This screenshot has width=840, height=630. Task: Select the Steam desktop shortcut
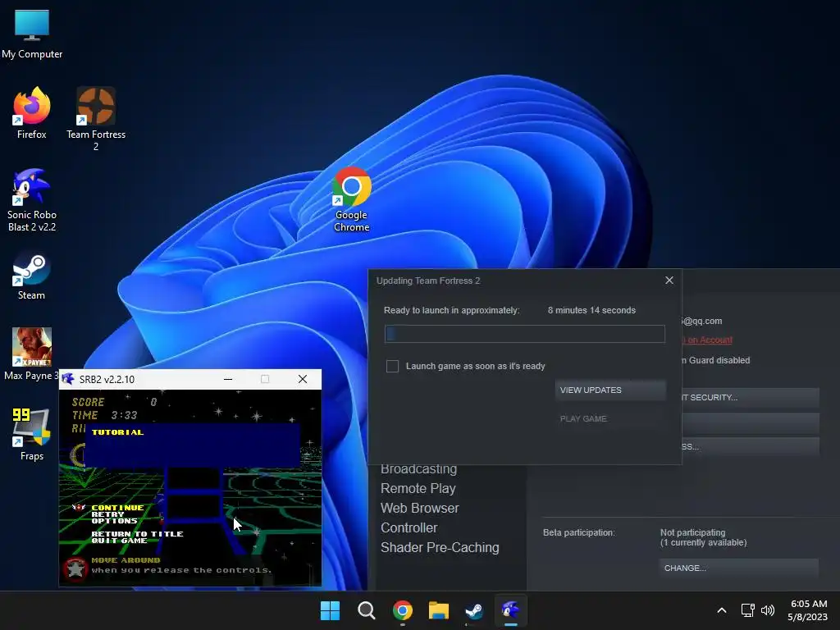coord(32,276)
